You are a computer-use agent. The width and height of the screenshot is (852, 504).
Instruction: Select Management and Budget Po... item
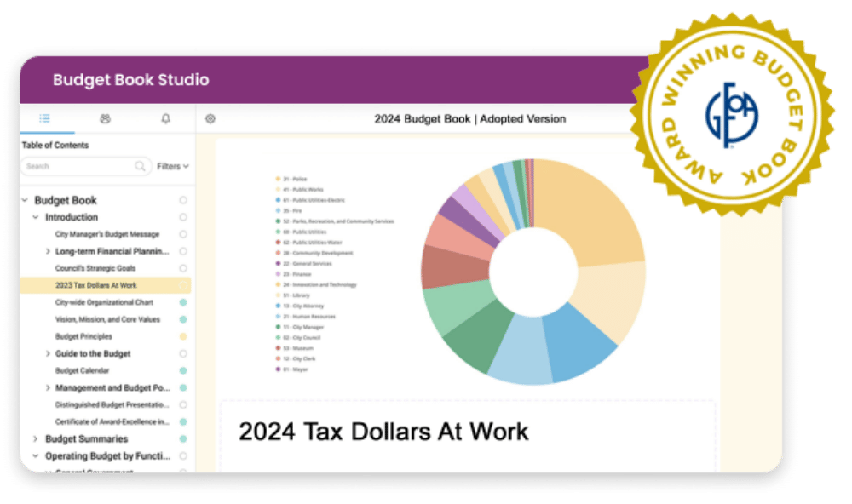[112, 387]
